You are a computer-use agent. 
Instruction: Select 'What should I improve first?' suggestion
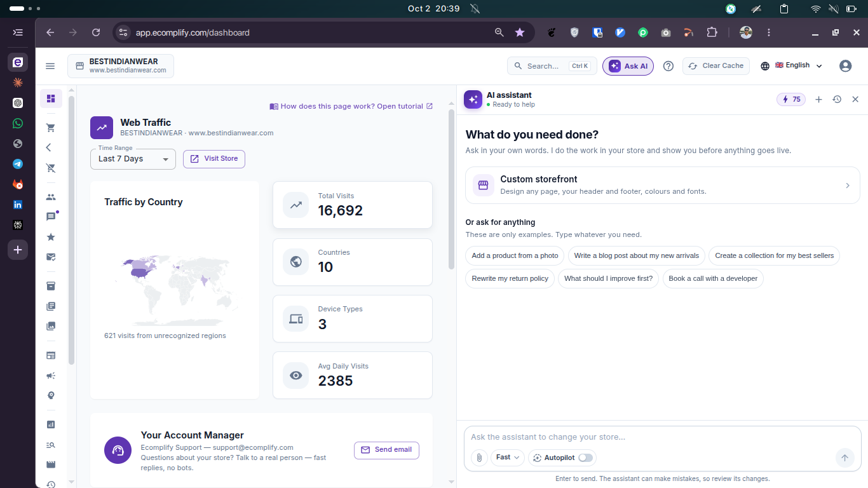[608, 278]
